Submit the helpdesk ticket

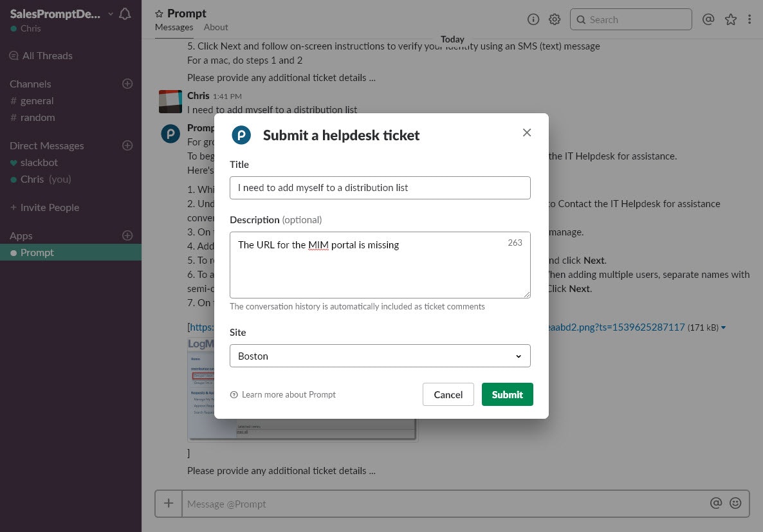(507, 394)
